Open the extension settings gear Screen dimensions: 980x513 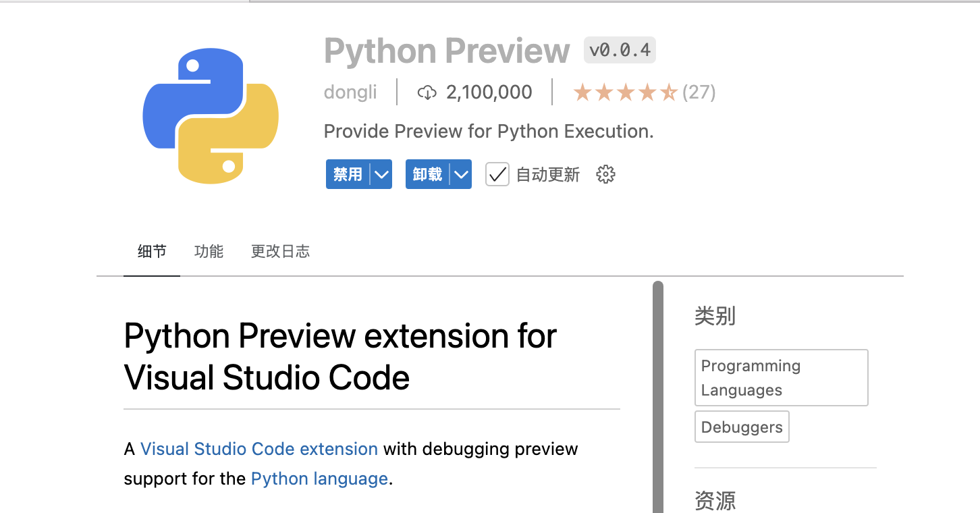[606, 175]
